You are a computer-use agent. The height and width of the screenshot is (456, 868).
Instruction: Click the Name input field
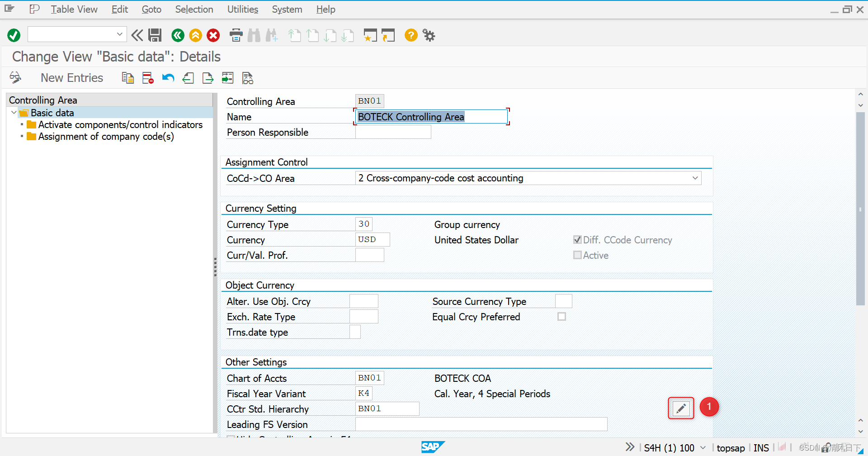tap(431, 117)
